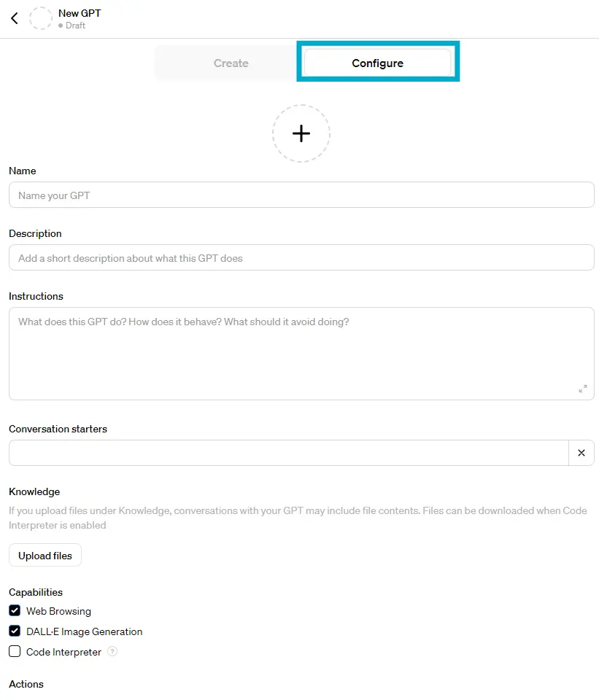Viewport: 599px width, 700px height.
Task: Remove the conversation starter with the X icon
Action: pyautogui.click(x=581, y=453)
